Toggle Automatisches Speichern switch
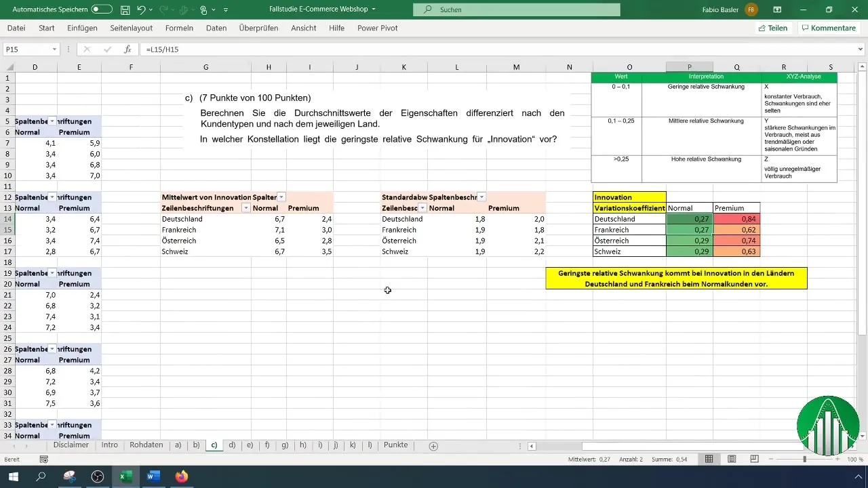The image size is (868, 488). coord(102,9)
